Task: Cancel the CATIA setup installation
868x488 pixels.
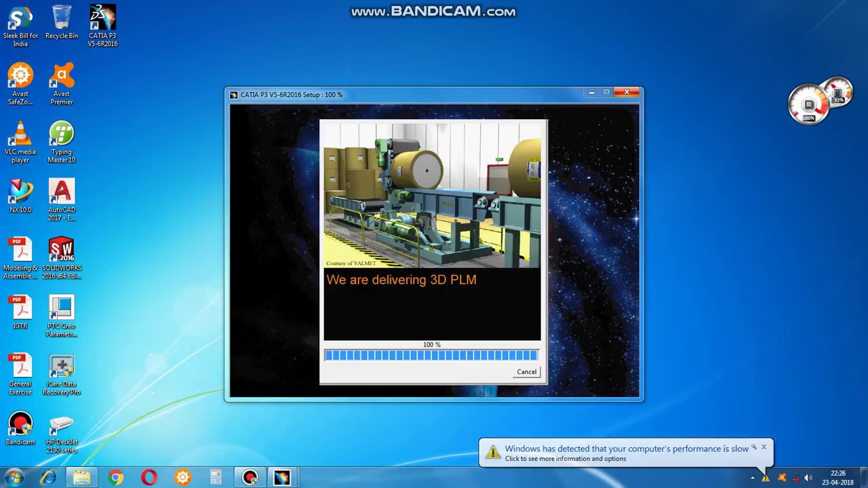Action: tap(526, 371)
